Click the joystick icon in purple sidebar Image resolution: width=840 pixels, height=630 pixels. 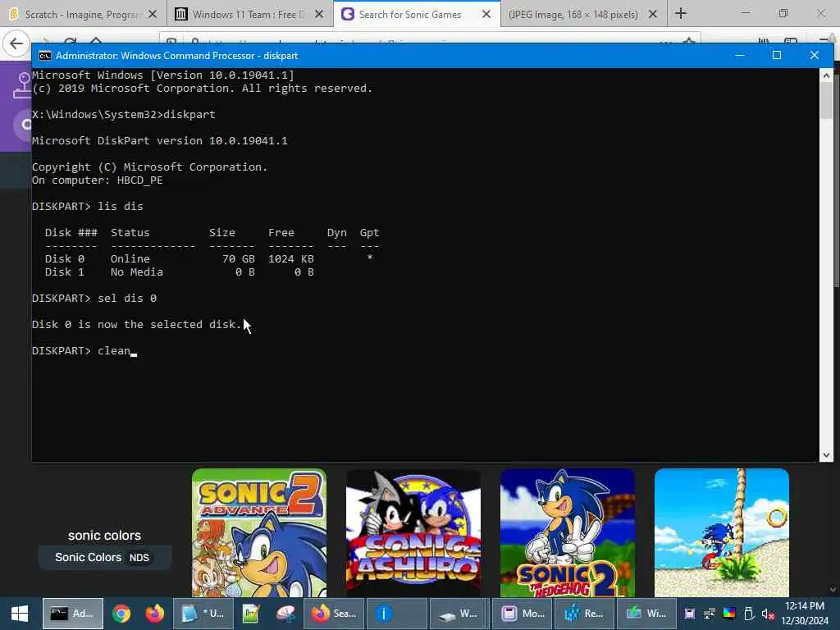(x=21, y=85)
